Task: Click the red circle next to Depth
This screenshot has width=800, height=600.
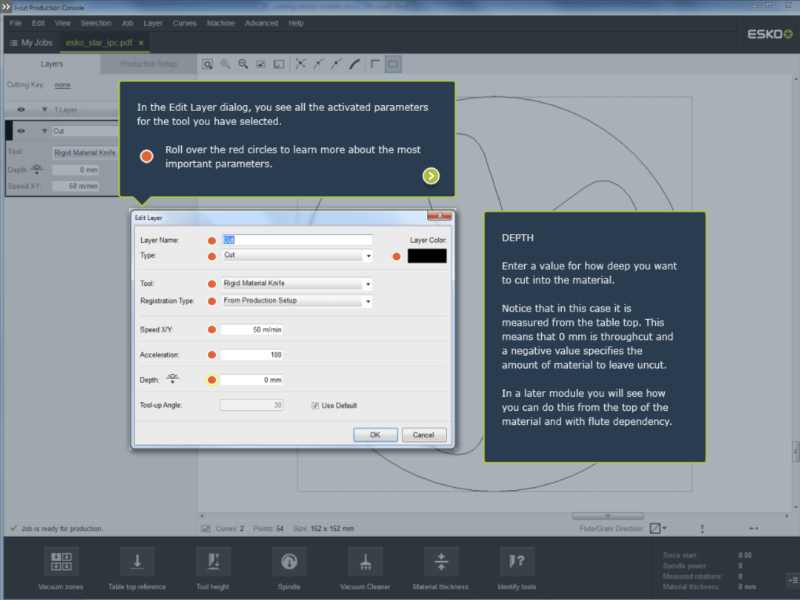Action: pos(212,380)
